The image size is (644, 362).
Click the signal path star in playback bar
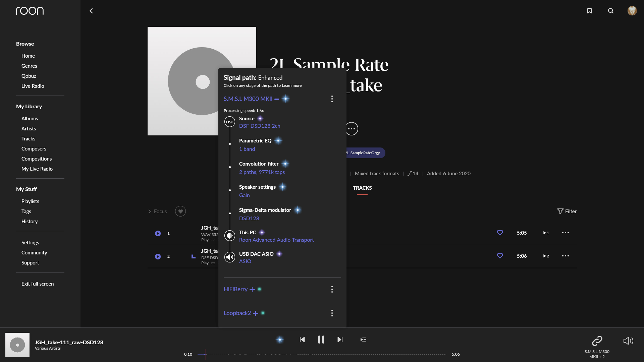point(279,340)
